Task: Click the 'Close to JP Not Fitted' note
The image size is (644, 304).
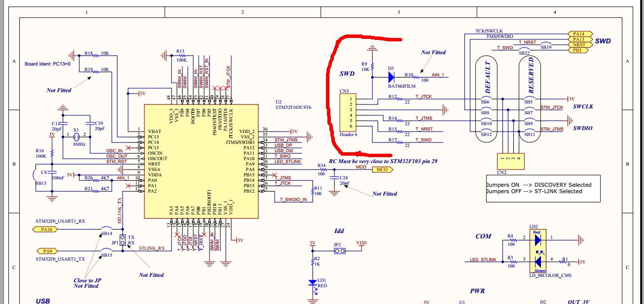Action: (x=86, y=283)
